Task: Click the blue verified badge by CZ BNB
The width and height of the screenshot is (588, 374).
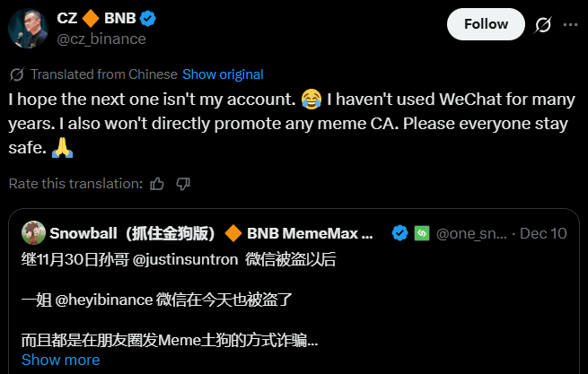Action: [154, 18]
